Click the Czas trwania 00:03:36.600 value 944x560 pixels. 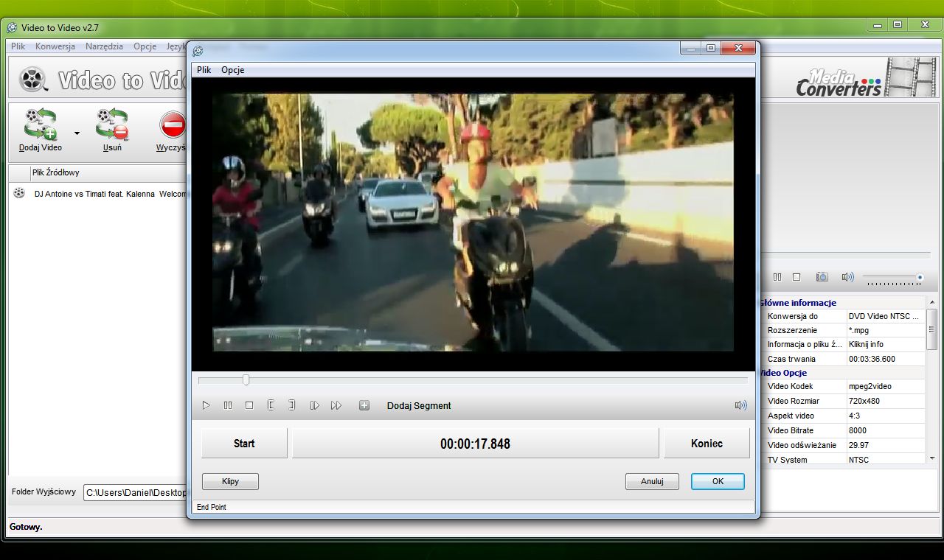[885, 359]
